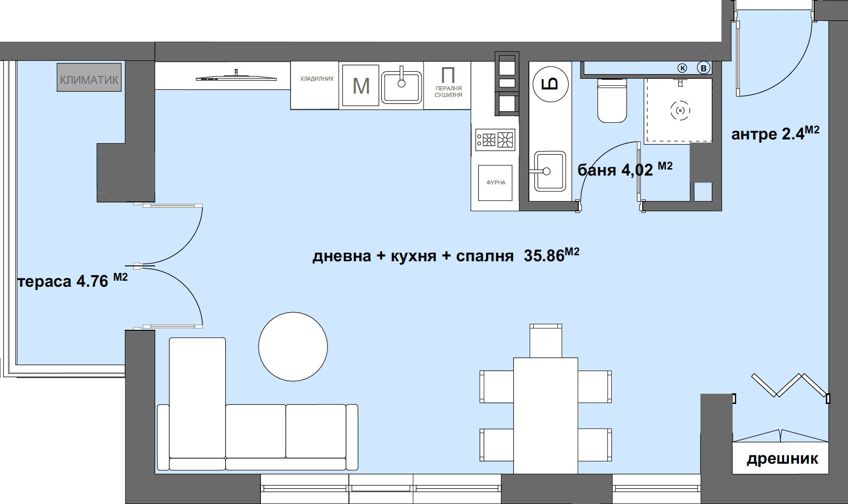Select the дрешник wardrobe label
848x504 pixels.
click(x=782, y=459)
